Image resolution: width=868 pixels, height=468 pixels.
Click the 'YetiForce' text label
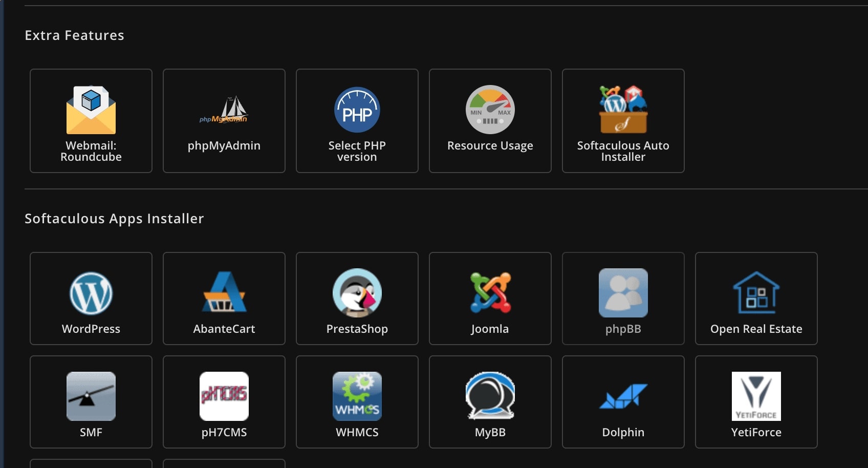tap(756, 432)
